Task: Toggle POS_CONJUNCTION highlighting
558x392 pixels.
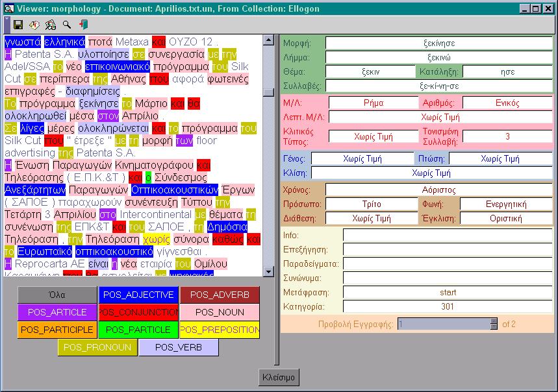Action: pos(138,312)
